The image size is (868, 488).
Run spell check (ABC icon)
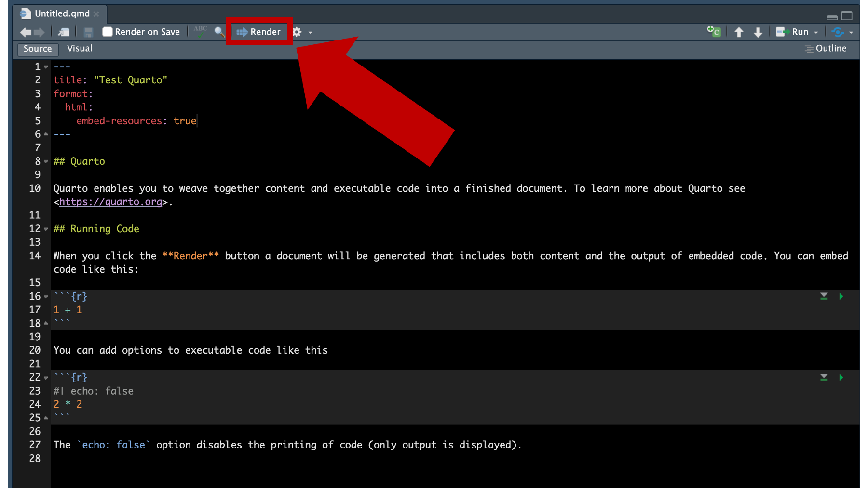click(x=201, y=32)
